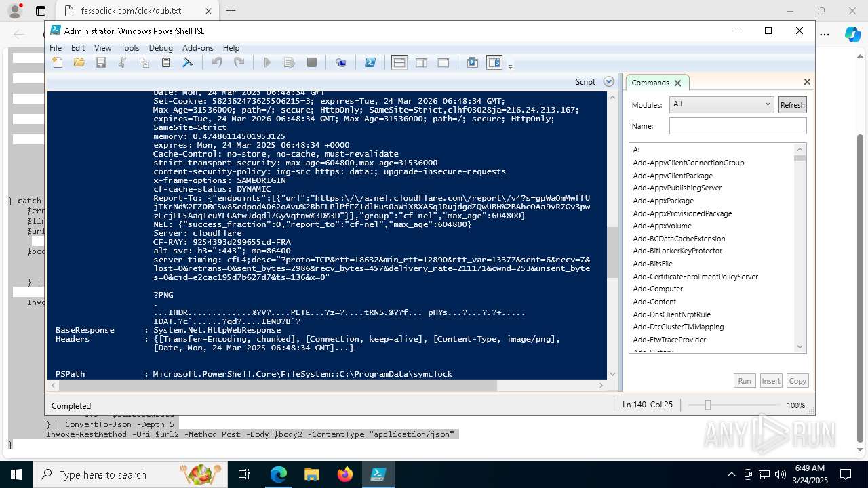This screenshot has height=488, width=868.
Task: Open the Debug menu
Action: [x=161, y=48]
